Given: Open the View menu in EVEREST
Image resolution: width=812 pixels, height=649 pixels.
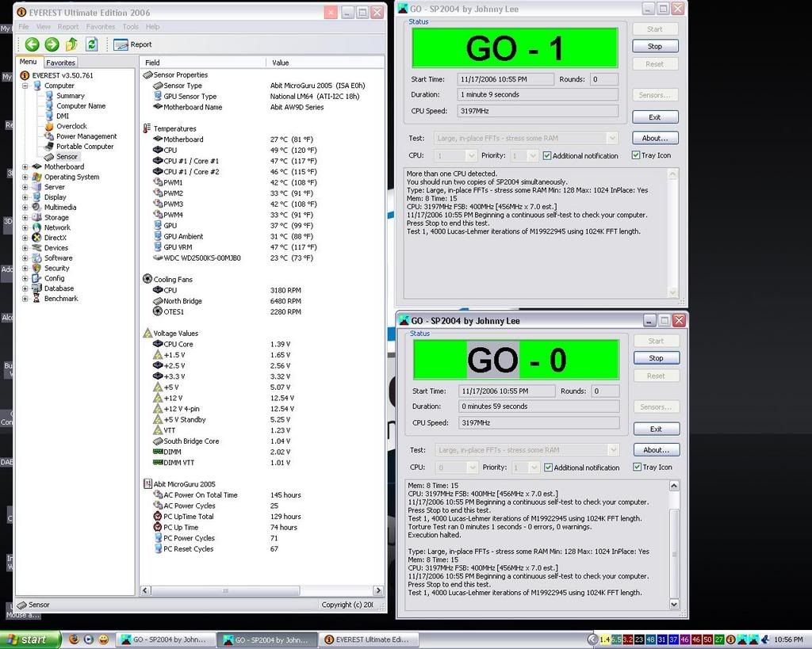Looking at the screenshot, I should click(44, 26).
